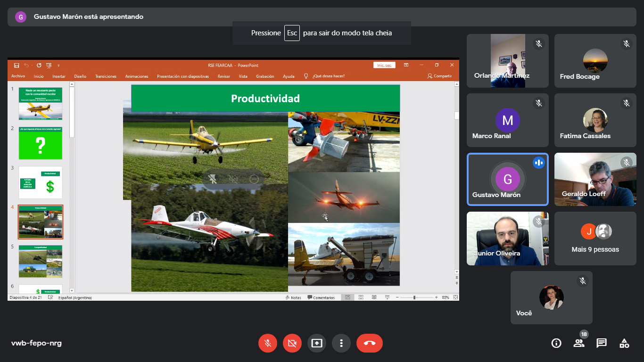Click the Compartir share button
The image size is (644, 362).
[x=439, y=76]
